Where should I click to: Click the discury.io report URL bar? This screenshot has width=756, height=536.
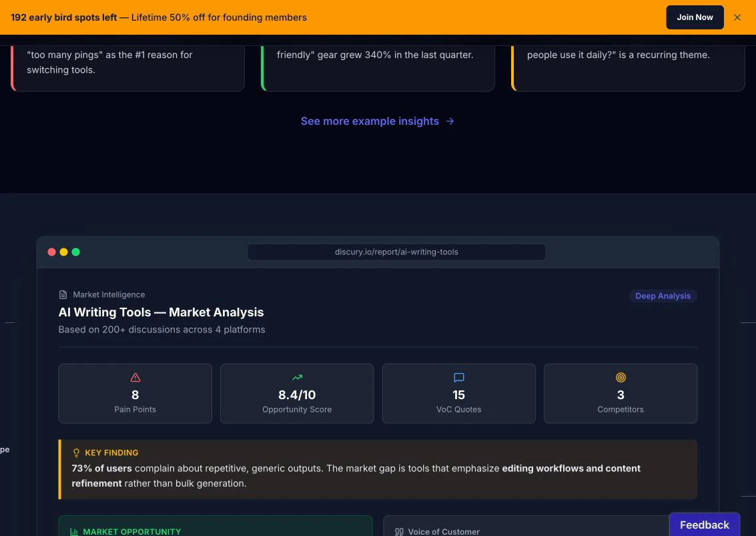coord(396,252)
